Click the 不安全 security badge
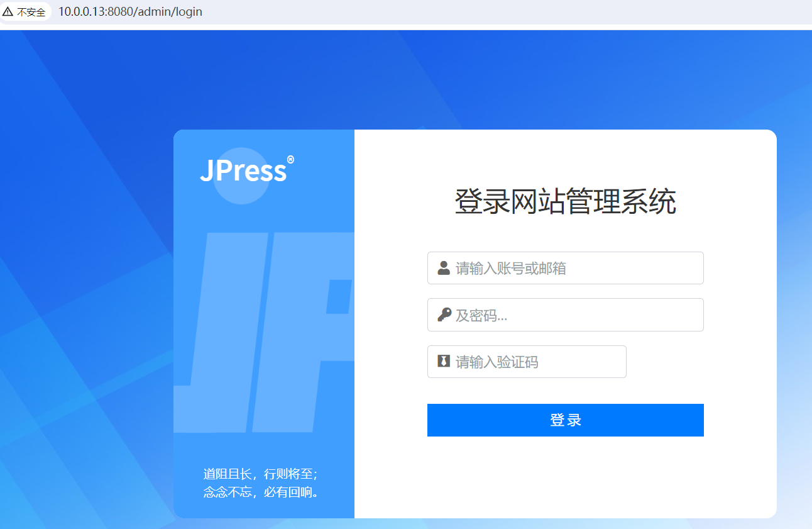Viewport: 812px width, 529px height. (x=25, y=11)
